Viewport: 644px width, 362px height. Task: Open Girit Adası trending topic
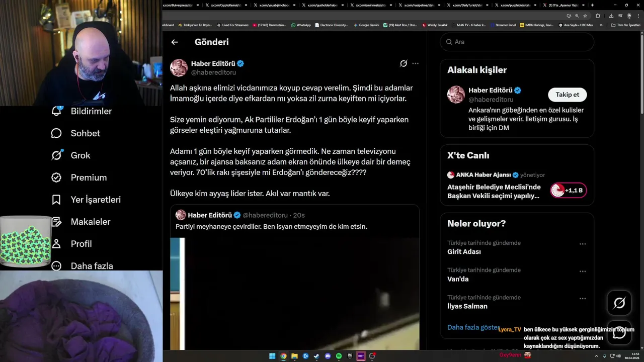click(464, 252)
